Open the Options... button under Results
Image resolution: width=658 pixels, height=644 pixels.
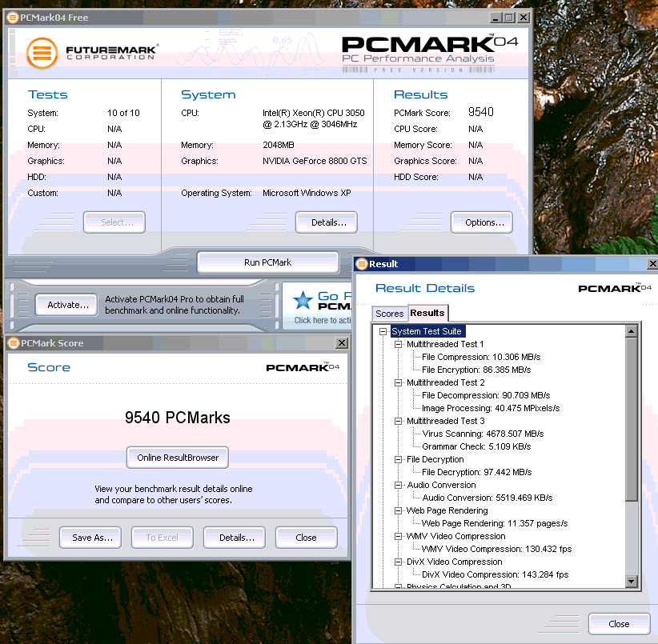coord(482,222)
